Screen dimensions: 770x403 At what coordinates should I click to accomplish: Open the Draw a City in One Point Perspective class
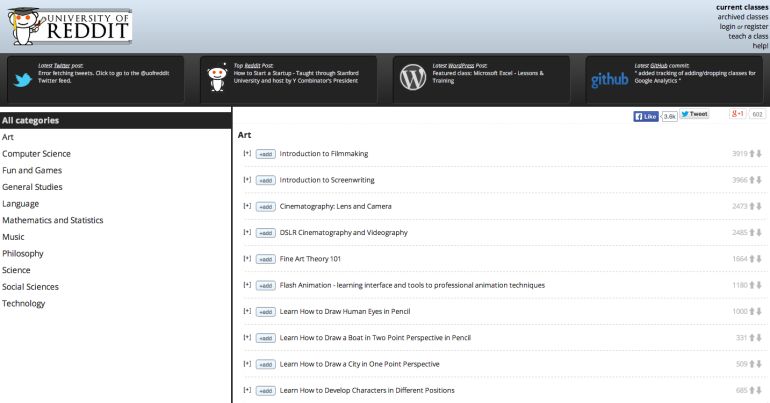(x=359, y=364)
